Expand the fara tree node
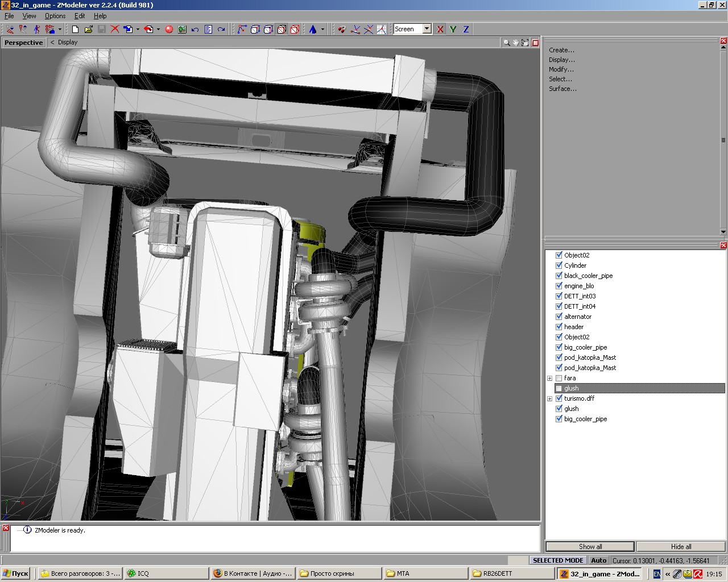Screen dimensions: 728x582 (x=549, y=378)
